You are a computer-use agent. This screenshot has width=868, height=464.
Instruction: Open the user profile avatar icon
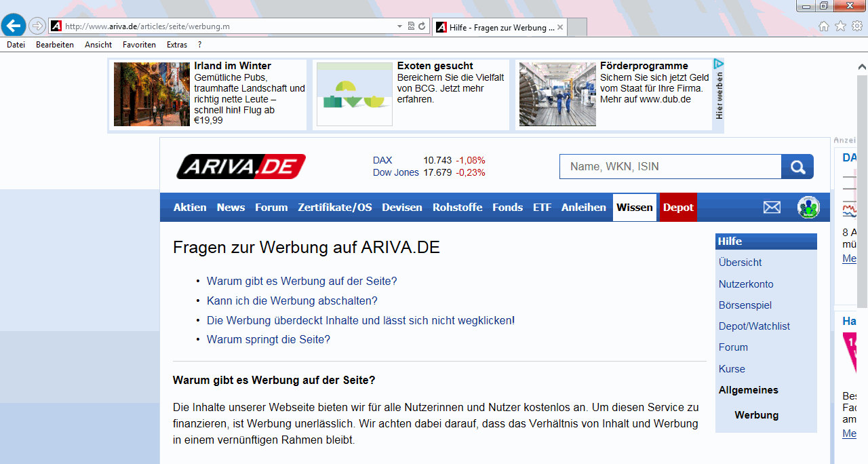click(x=808, y=208)
